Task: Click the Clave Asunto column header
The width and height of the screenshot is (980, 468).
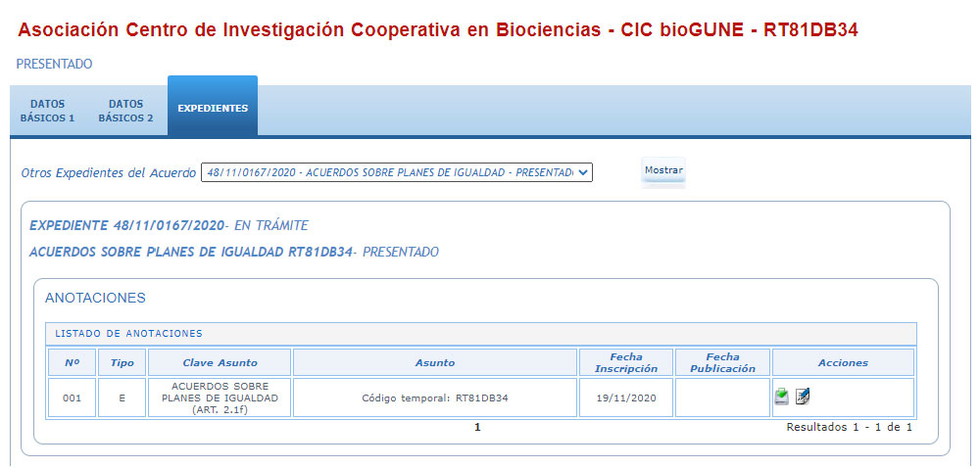Action: (x=220, y=362)
